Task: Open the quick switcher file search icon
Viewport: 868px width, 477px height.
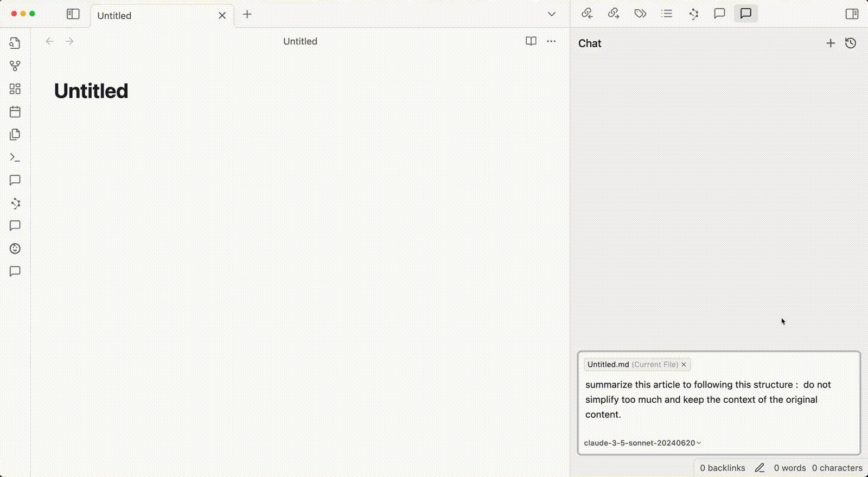Action: tap(15, 43)
